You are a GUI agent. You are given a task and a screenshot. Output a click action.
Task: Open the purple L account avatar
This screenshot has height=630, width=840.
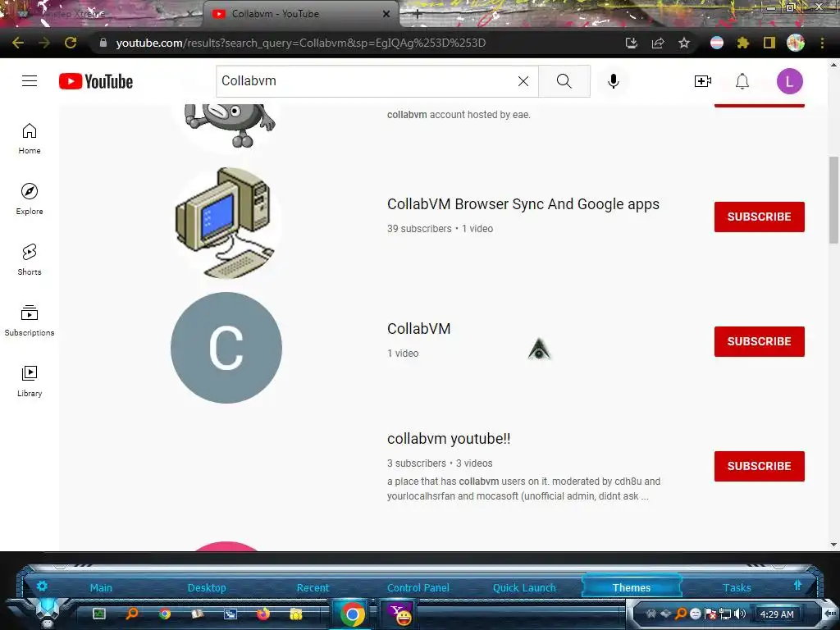[790, 81]
